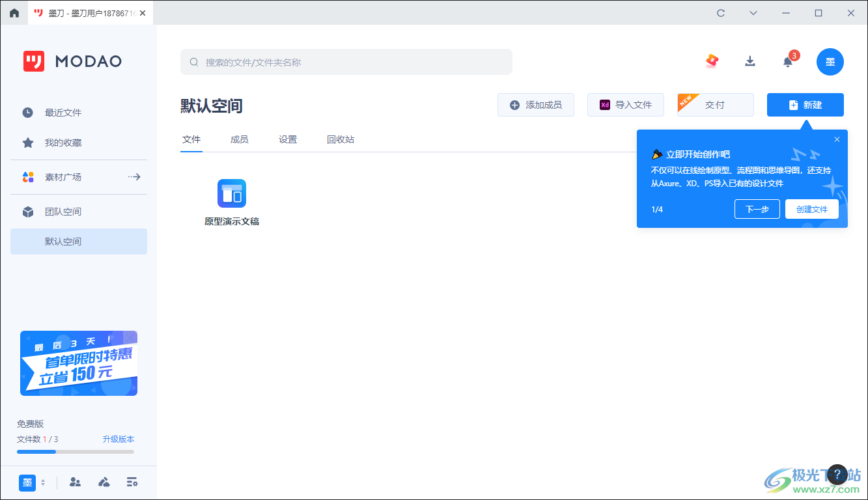868x500 pixels.
Task: Open the 团队空间 team space
Action: [65, 211]
